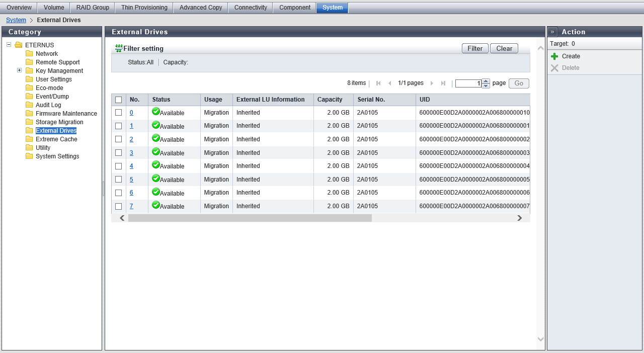Click the green Available status icon for drive 0

pyautogui.click(x=156, y=112)
